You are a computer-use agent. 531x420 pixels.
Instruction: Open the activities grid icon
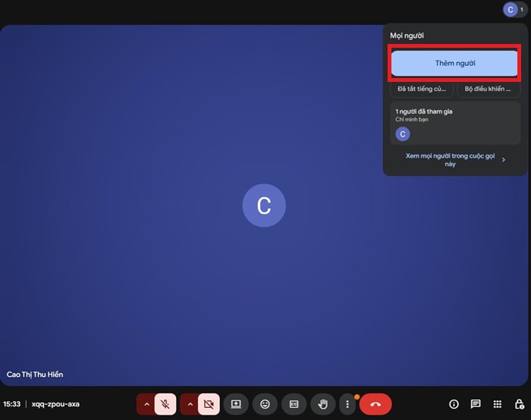tap(498, 404)
